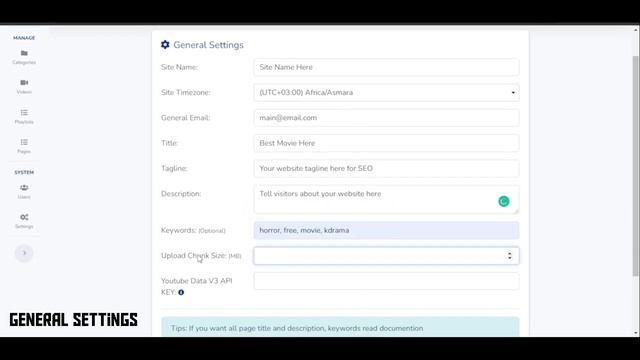Open Pages list icon in sidebar
The height and width of the screenshot is (360, 640).
(x=24, y=142)
